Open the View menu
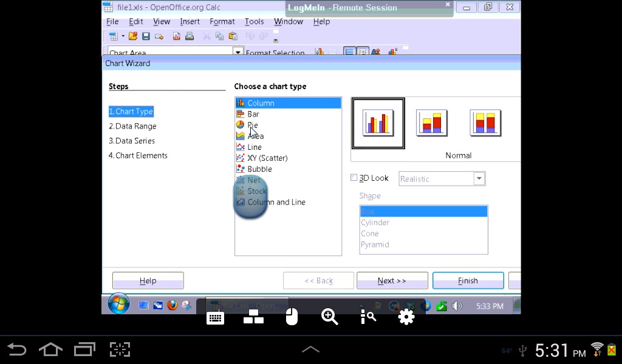Image resolution: width=622 pixels, height=364 pixels. [162, 21]
